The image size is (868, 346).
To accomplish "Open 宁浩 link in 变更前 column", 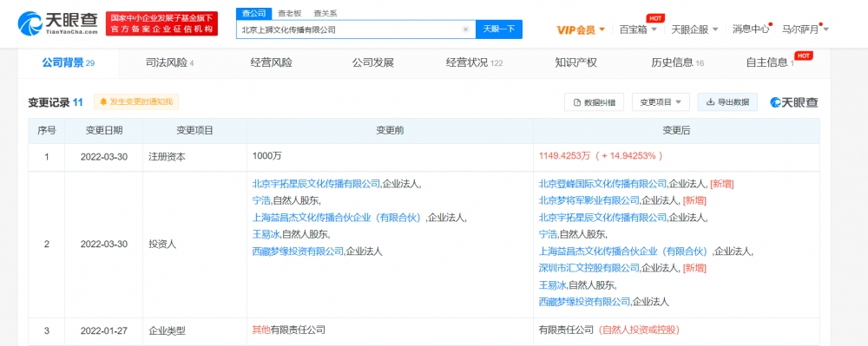I will [261, 200].
